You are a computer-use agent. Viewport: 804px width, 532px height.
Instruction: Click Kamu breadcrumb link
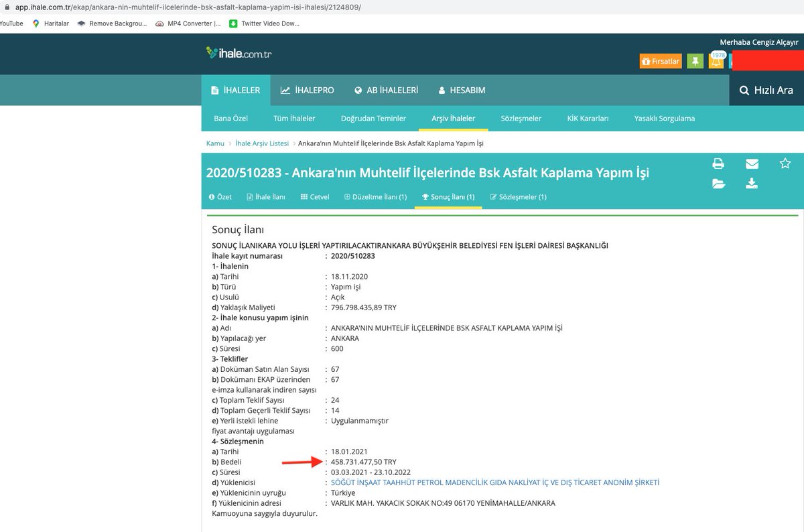point(215,143)
